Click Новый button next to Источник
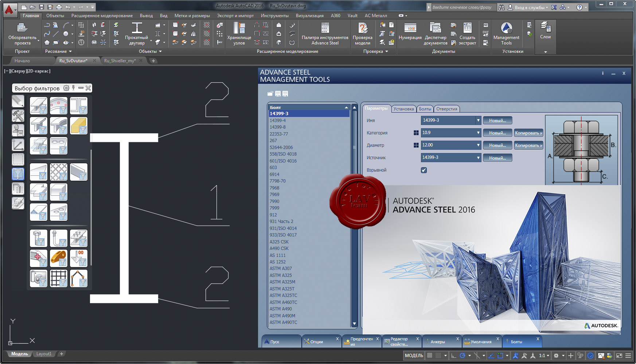 (x=498, y=158)
